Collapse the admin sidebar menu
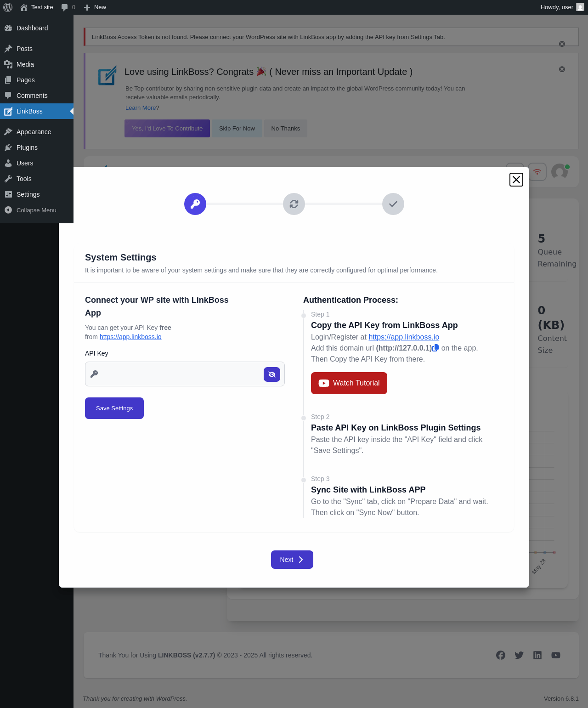 37,210
